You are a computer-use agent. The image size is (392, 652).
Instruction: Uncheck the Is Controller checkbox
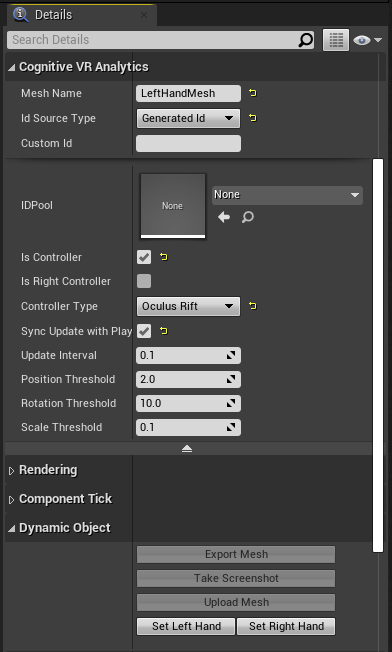pos(144,257)
